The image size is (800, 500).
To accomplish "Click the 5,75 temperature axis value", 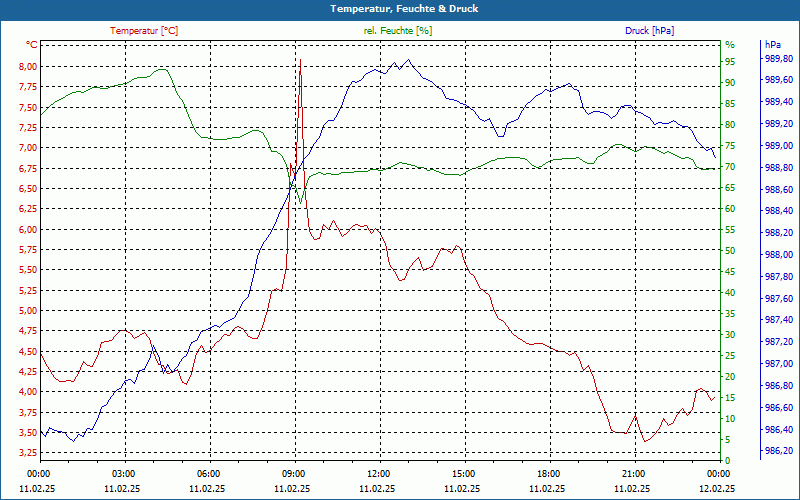I will pos(28,249).
